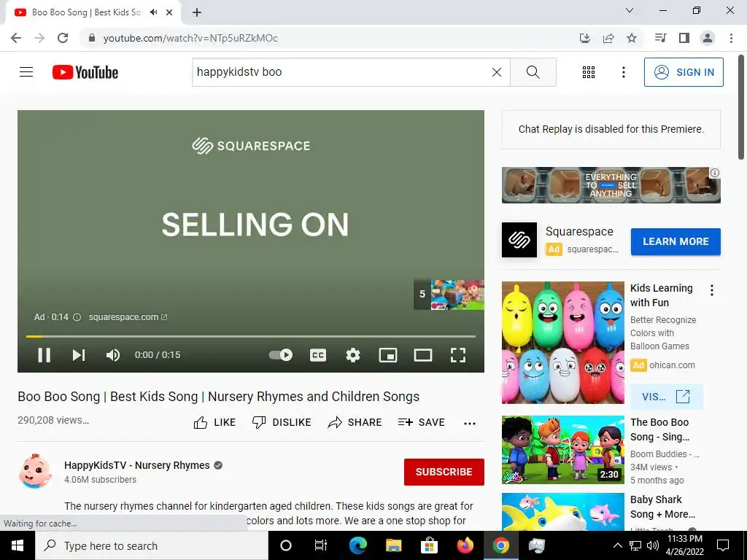Image resolution: width=747 pixels, height=560 pixels.
Task: Save the video to a playlist
Action: pyautogui.click(x=421, y=422)
